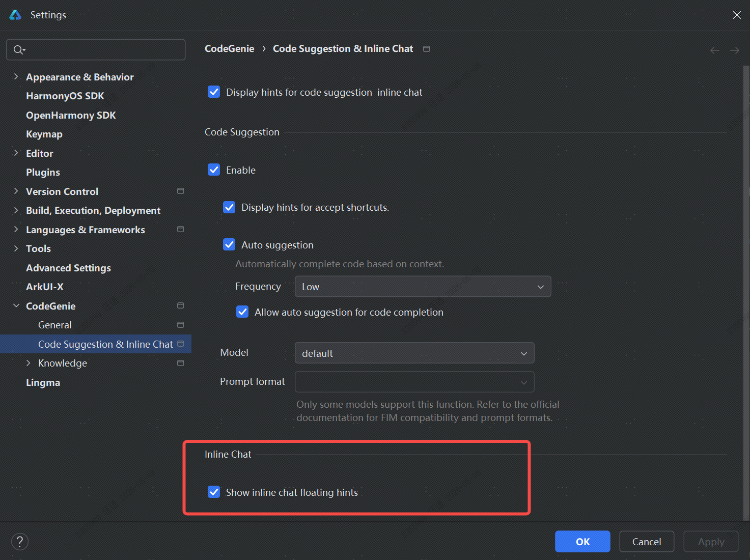Toggle Display hints for accept shortcuts
The width and height of the screenshot is (750, 560).
(x=229, y=207)
